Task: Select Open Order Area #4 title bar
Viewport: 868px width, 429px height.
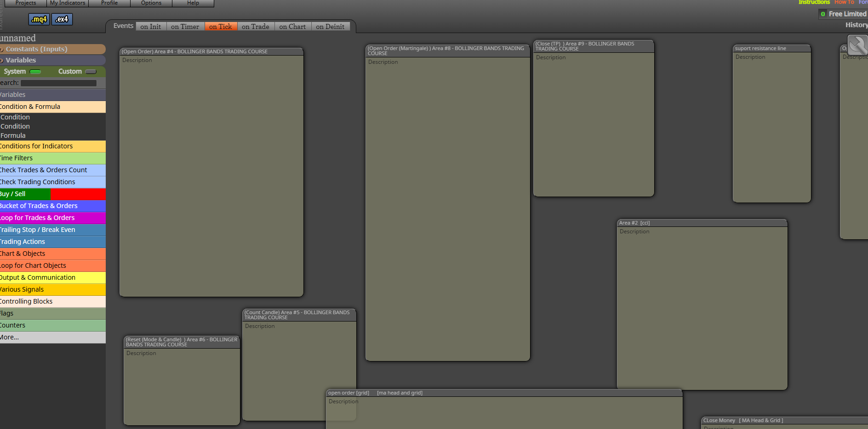Action: (211, 51)
